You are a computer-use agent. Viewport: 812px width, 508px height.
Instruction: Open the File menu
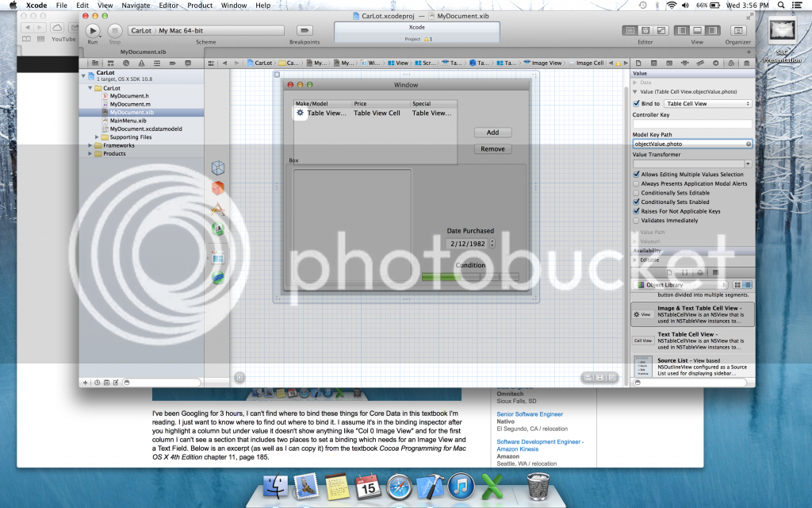[x=62, y=6]
